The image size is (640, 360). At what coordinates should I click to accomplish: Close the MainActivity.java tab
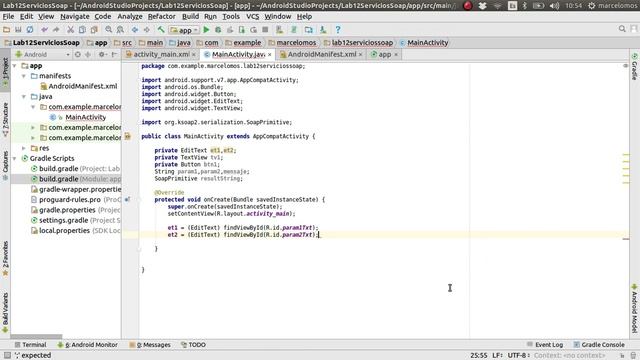(270, 54)
